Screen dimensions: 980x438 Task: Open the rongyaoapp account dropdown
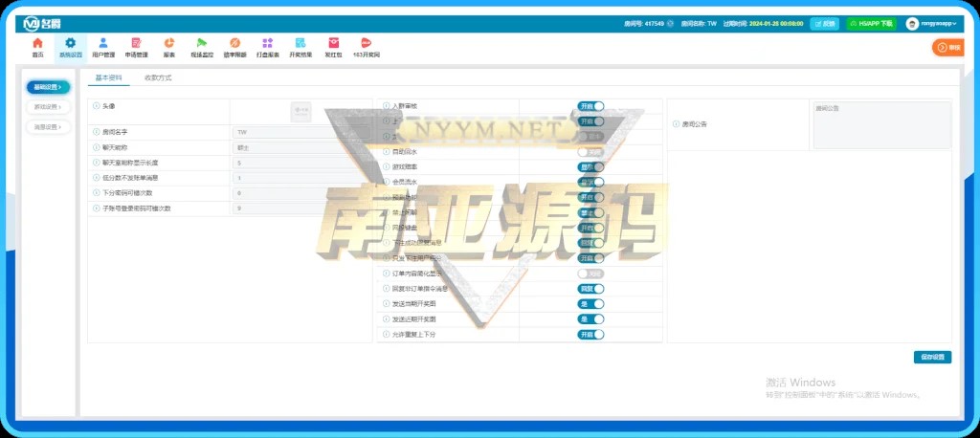click(x=931, y=24)
